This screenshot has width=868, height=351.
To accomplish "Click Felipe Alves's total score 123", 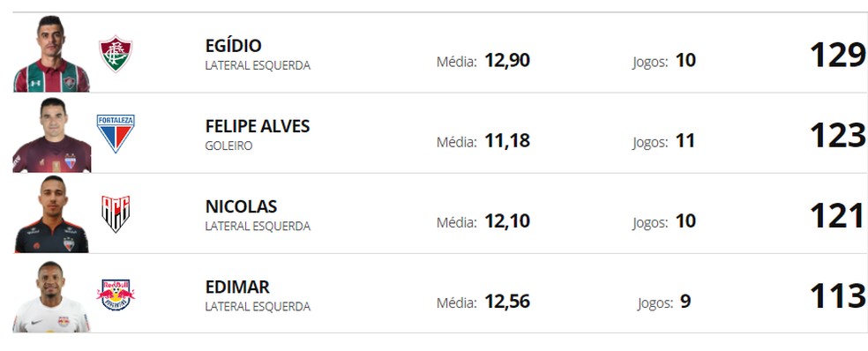I will point(837,135).
